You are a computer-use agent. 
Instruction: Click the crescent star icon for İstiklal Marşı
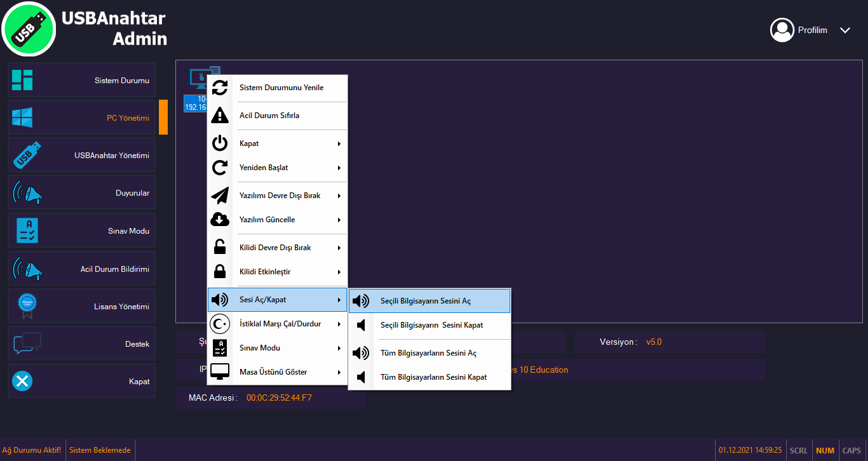pyautogui.click(x=220, y=324)
